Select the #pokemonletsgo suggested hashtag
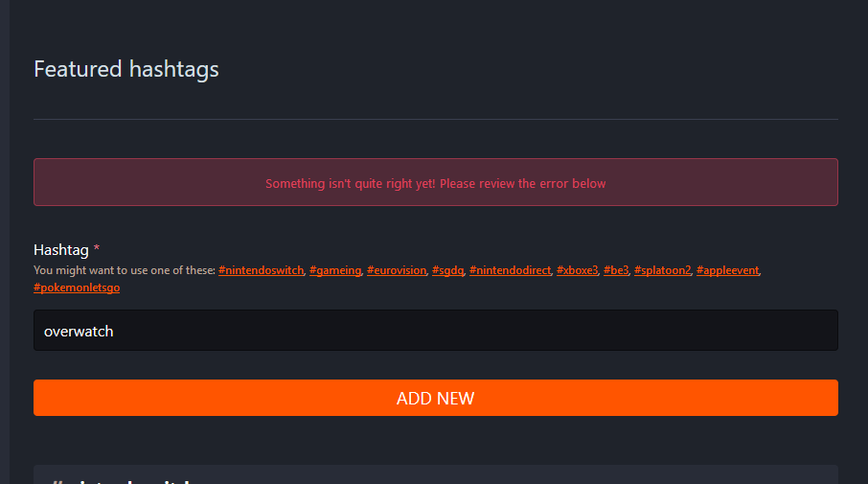 pyautogui.click(x=77, y=288)
